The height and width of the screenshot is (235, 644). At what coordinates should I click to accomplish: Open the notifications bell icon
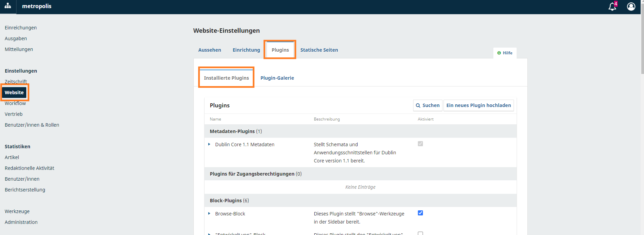coord(612,7)
